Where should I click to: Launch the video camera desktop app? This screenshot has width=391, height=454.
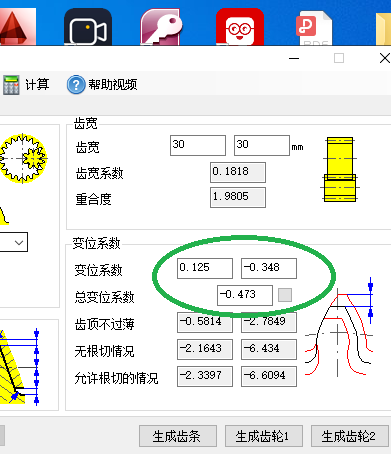pyautogui.click(x=88, y=27)
